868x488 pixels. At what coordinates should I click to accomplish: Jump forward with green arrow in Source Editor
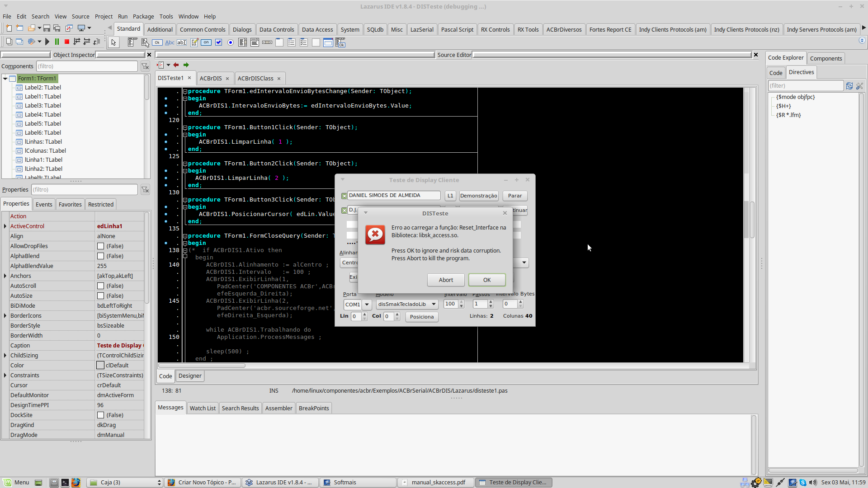pos(186,65)
